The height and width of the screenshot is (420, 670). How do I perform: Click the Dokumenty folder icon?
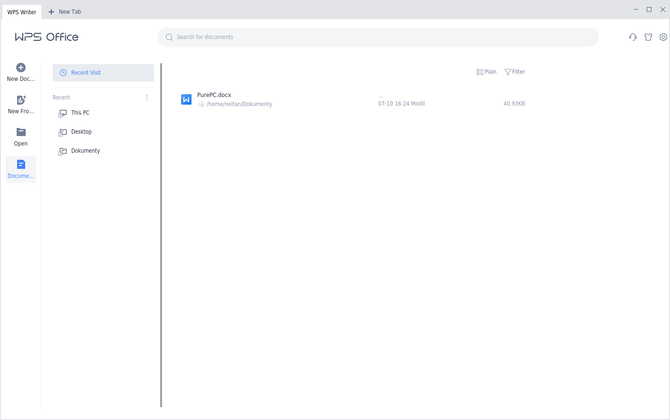62,151
